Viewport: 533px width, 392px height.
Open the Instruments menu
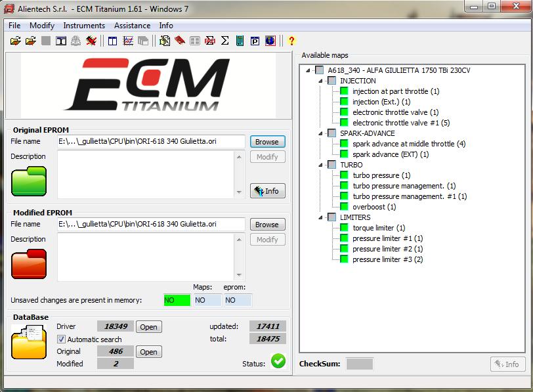click(x=84, y=26)
